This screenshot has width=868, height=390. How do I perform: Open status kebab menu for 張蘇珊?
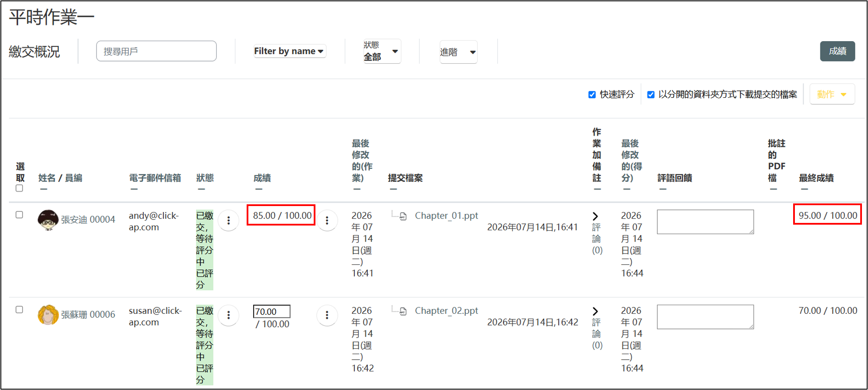tap(228, 316)
